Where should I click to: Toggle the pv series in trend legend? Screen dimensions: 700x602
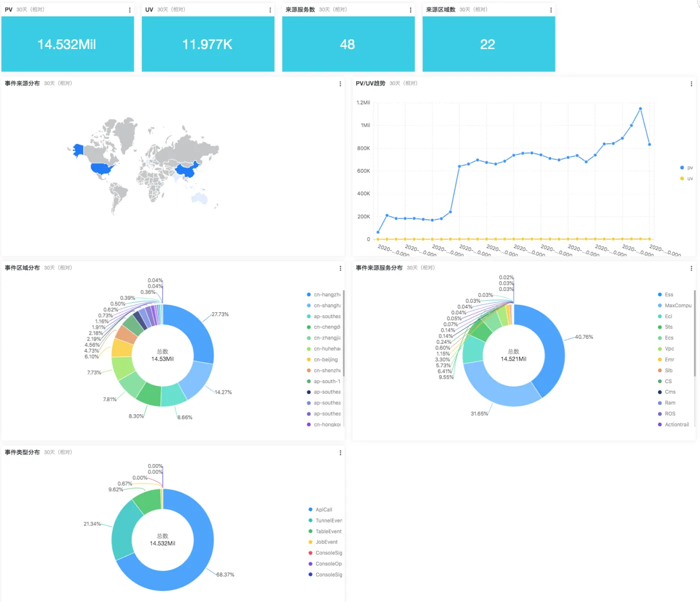tap(686, 168)
